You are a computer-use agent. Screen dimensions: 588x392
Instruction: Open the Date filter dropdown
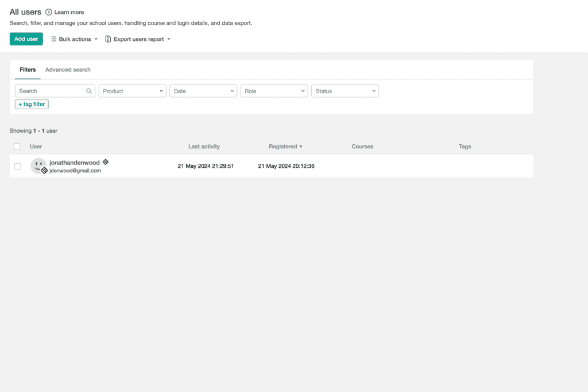coord(203,91)
